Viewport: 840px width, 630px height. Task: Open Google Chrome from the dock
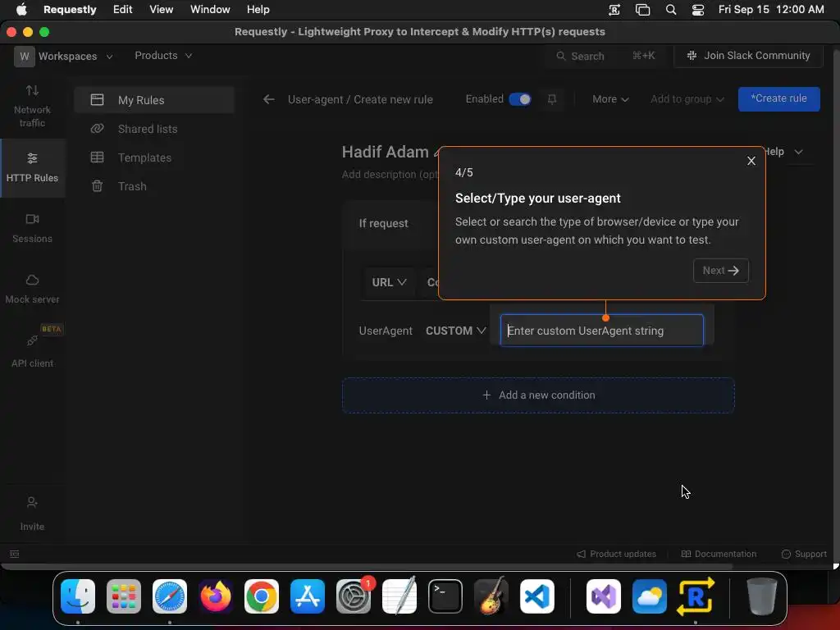[x=262, y=596]
